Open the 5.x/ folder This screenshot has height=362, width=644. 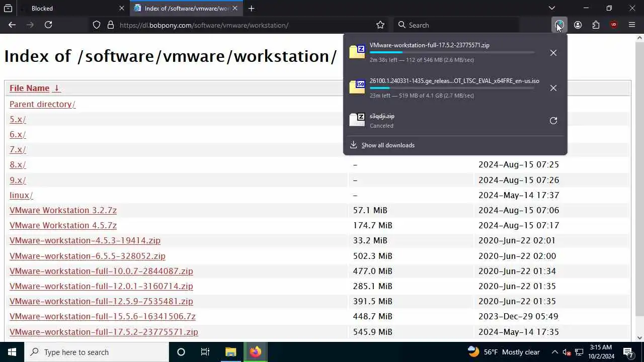click(18, 119)
